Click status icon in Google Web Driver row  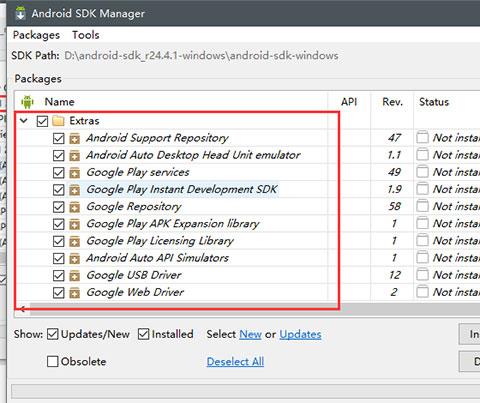[x=422, y=292]
